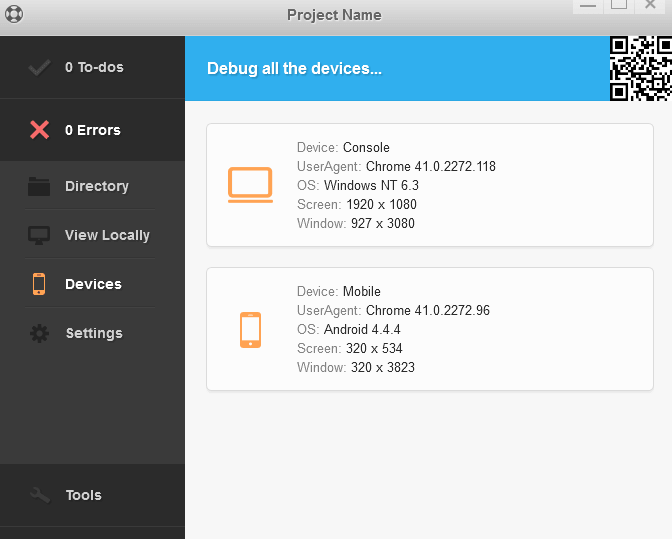
Task: Select the Mobile device card
Action: (430, 329)
